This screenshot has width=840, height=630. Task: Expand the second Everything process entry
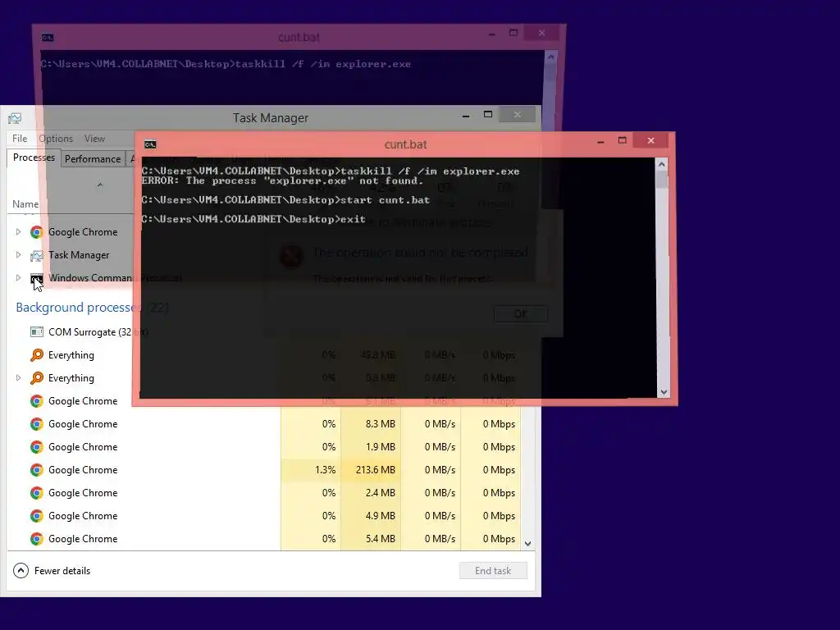tap(18, 378)
